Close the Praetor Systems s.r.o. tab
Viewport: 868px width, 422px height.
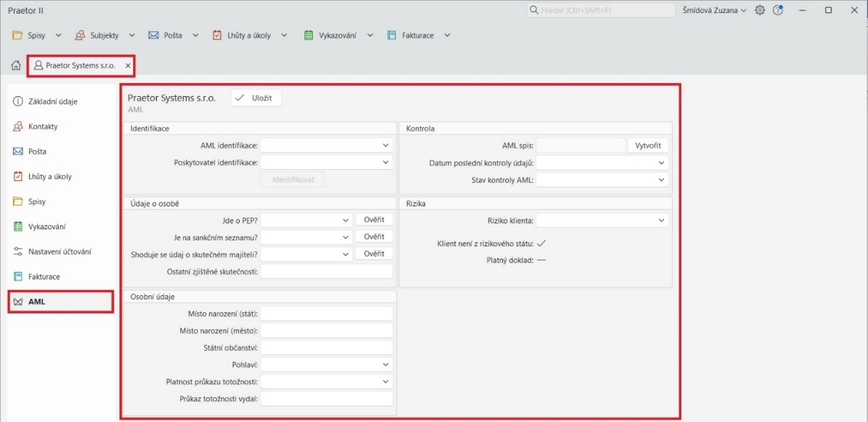[x=128, y=66]
